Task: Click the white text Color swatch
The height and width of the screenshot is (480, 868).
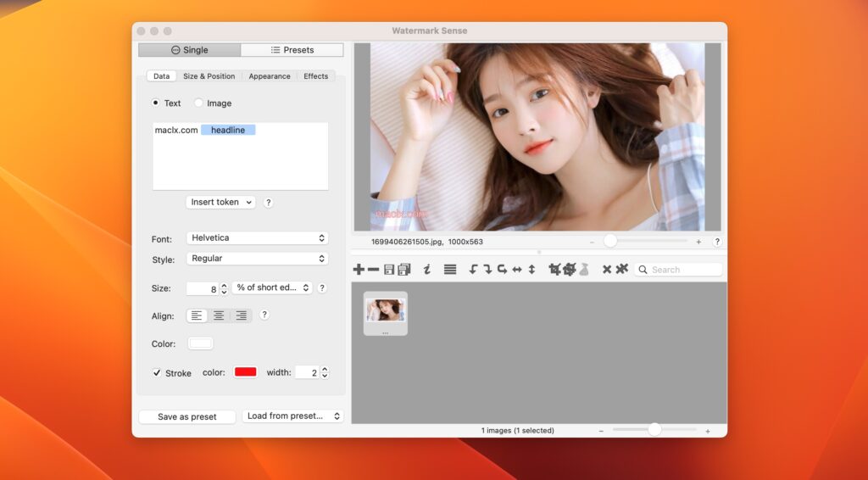Action: click(x=200, y=343)
